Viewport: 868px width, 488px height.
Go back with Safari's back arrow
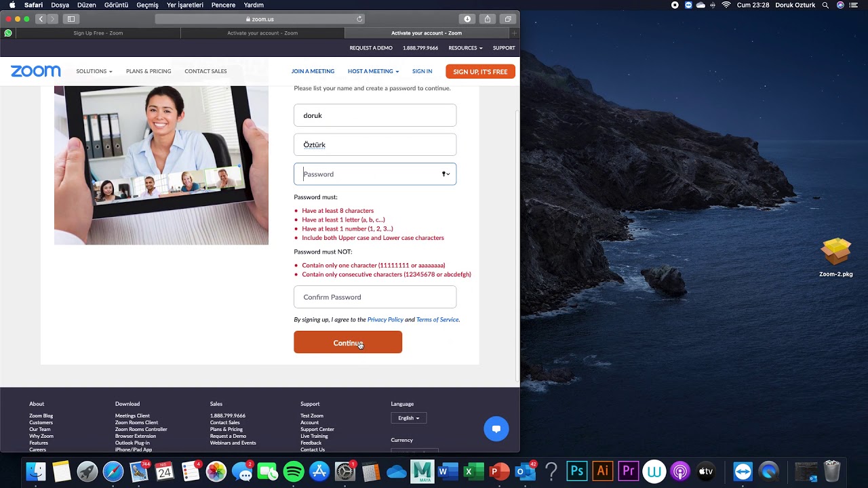[x=41, y=19]
